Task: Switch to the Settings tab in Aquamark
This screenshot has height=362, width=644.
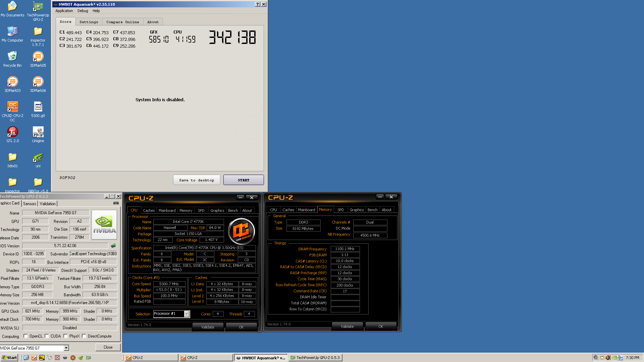Action: click(89, 22)
